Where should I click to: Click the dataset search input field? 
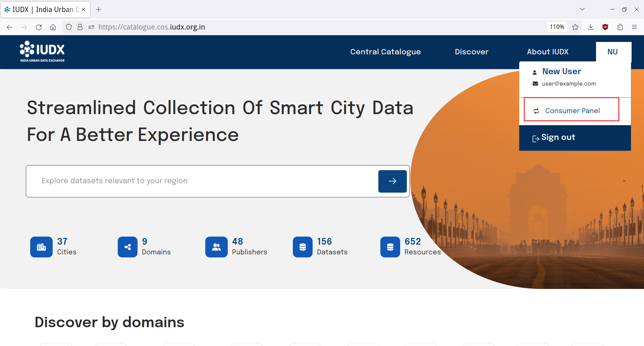[x=201, y=181]
